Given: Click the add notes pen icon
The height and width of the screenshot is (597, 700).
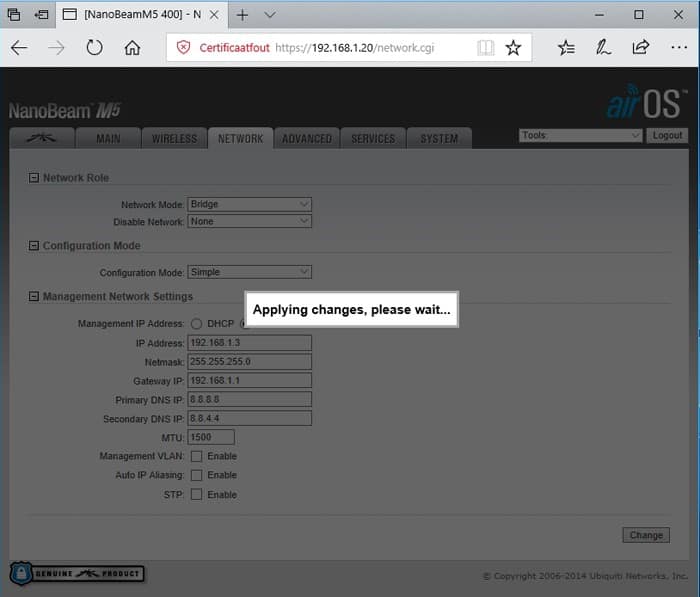Looking at the screenshot, I should tap(603, 47).
